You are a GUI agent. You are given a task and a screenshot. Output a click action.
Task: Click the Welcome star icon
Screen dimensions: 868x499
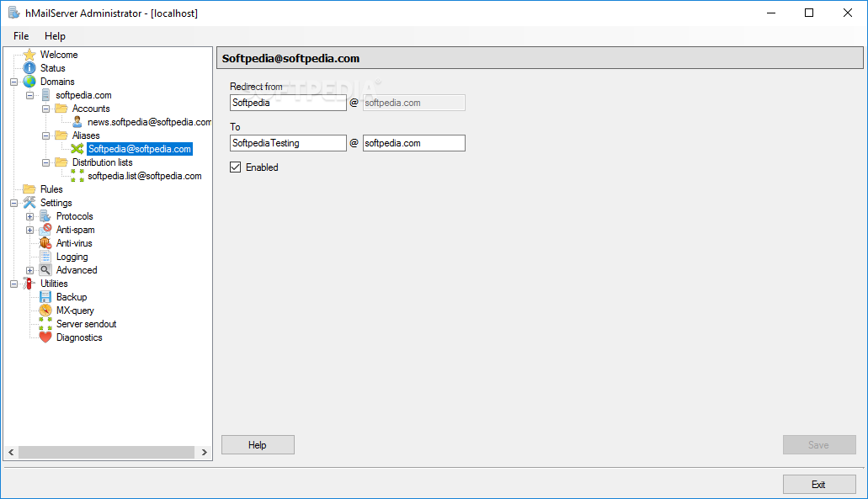coord(29,55)
